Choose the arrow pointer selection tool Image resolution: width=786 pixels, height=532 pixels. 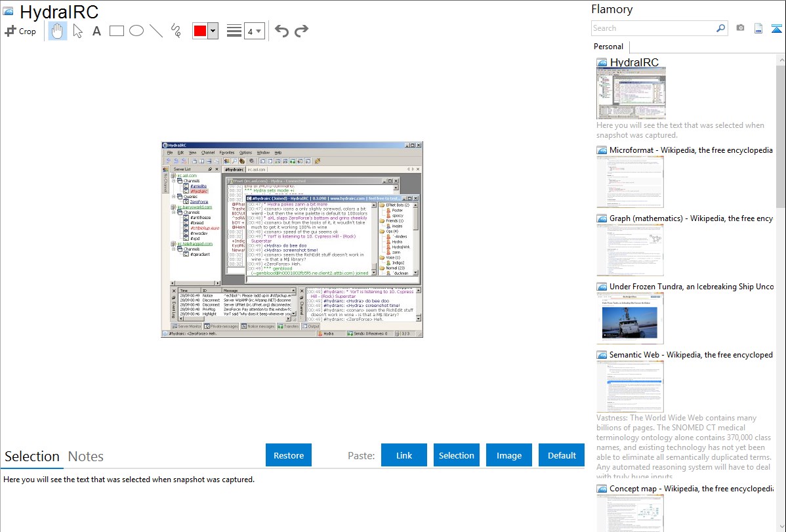(x=77, y=31)
